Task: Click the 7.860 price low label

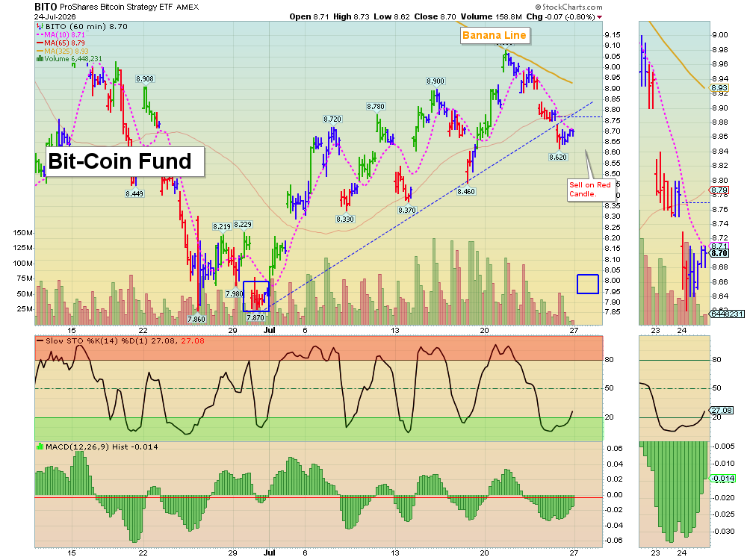Action: (x=196, y=319)
